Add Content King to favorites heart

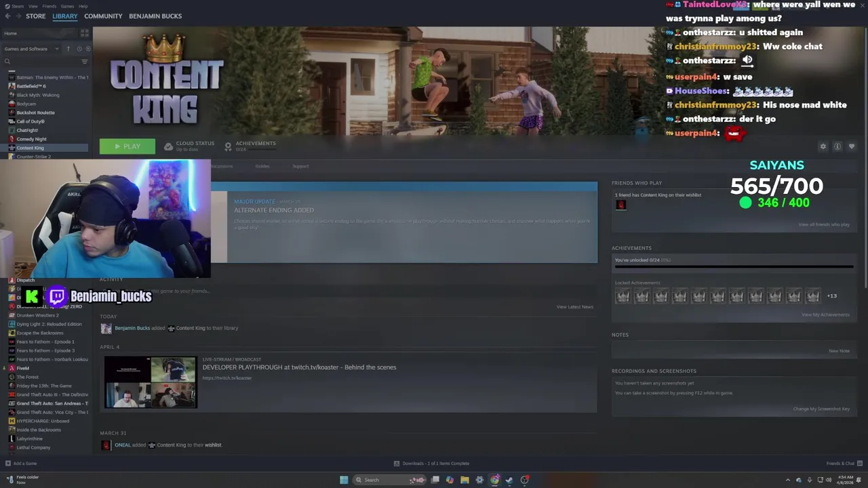852,146
